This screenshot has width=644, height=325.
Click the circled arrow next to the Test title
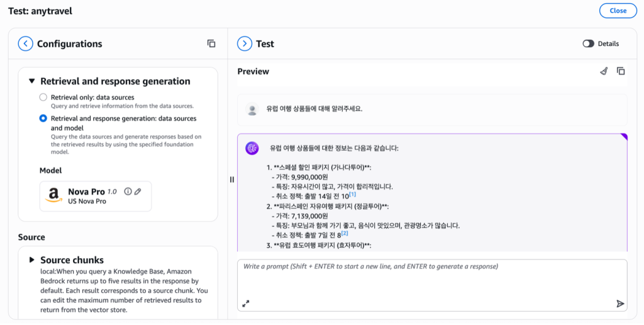244,43
